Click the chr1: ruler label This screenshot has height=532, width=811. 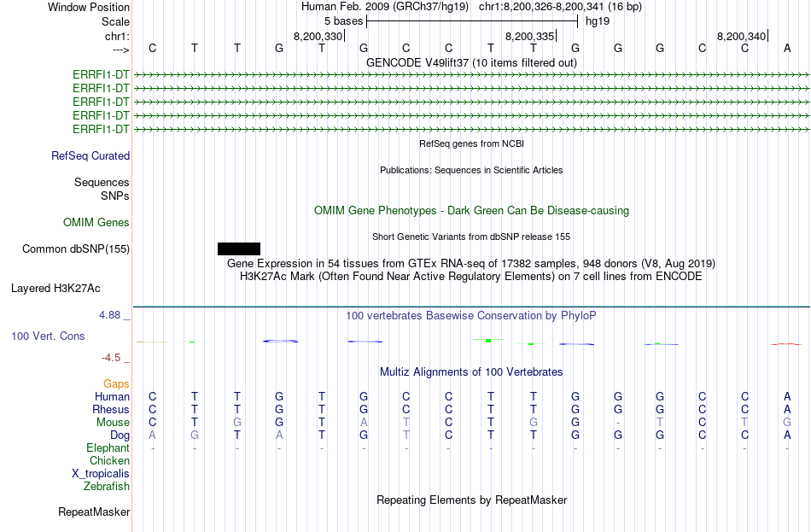point(118,36)
